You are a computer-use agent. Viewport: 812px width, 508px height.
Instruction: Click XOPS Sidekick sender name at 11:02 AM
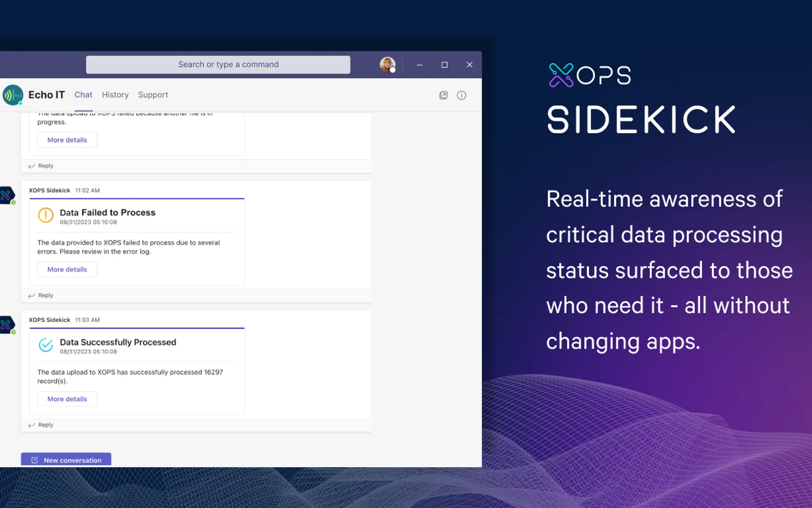click(x=49, y=190)
